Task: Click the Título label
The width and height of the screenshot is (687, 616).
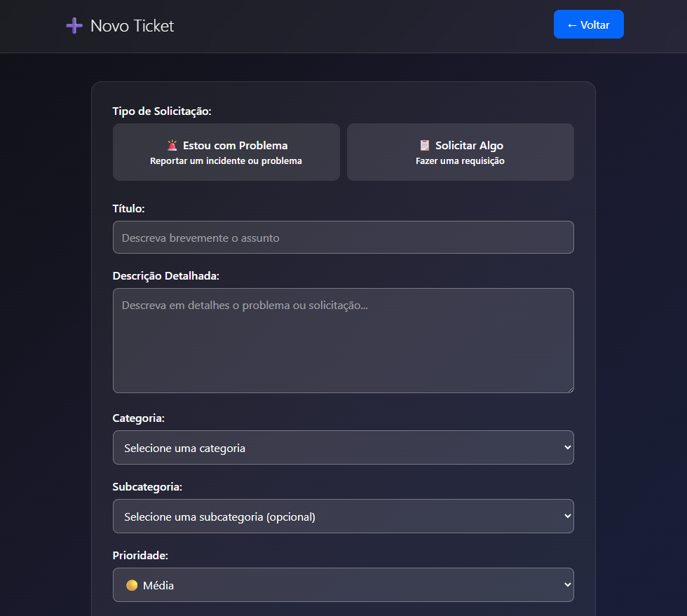Action: pyautogui.click(x=128, y=209)
